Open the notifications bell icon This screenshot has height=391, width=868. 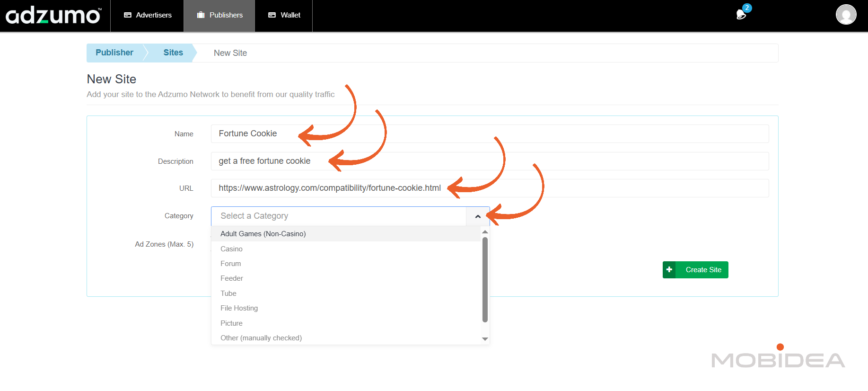click(x=741, y=14)
